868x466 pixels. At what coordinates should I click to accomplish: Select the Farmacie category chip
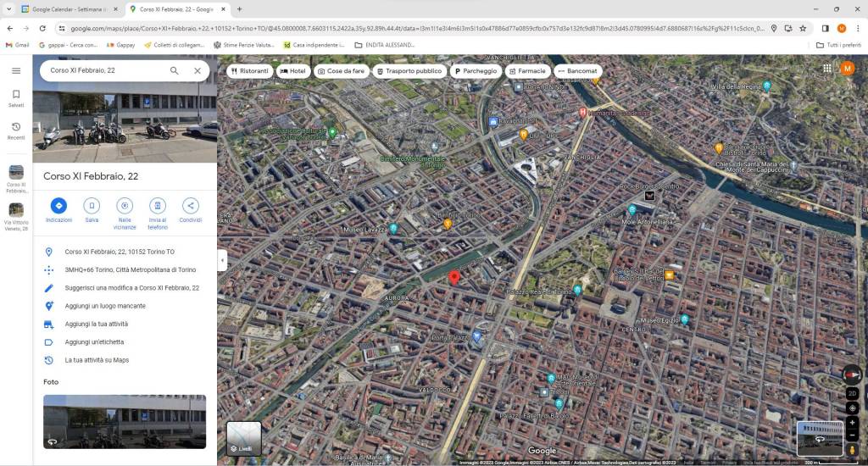pyautogui.click(x=528, y=71)
